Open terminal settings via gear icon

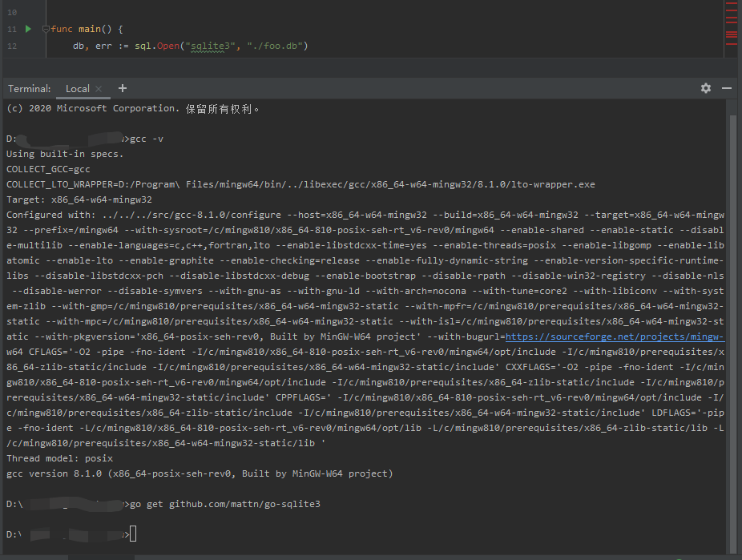point(705,88)
